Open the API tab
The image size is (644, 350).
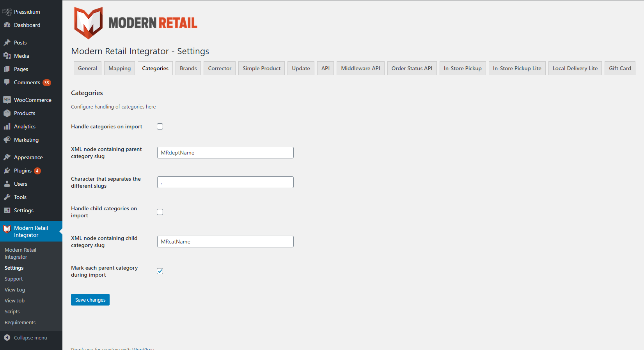point(325,68)
